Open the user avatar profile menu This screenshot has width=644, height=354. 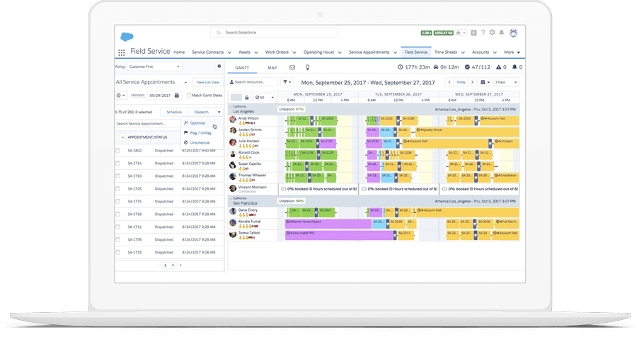coord(513,33)
